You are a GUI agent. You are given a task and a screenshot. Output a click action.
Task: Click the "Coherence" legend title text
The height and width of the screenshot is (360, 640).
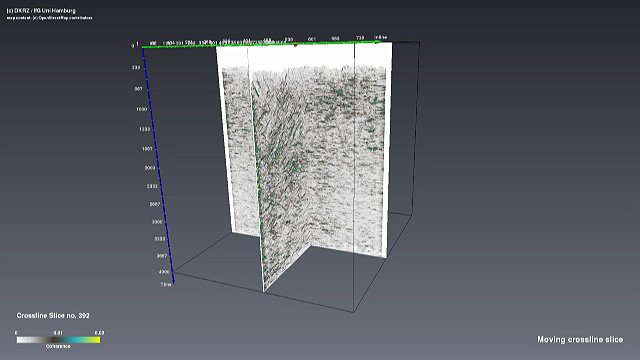point(58,346)
